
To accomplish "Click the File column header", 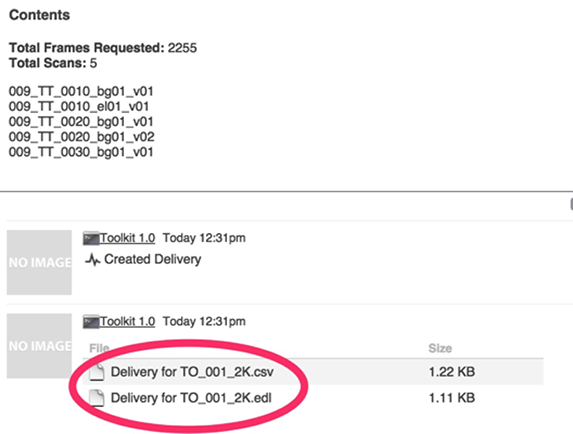I will (x=99, y=348).
